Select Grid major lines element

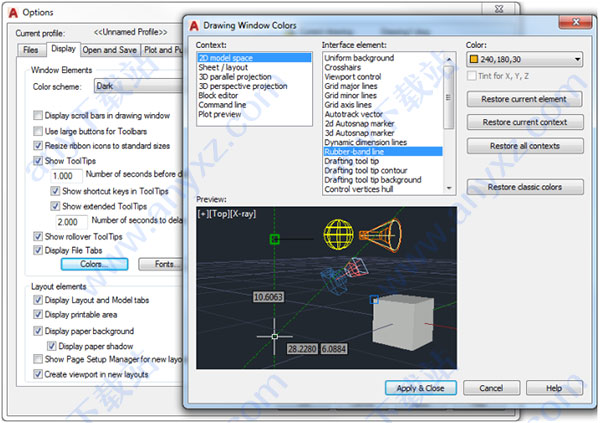click(x=383, y=86)
